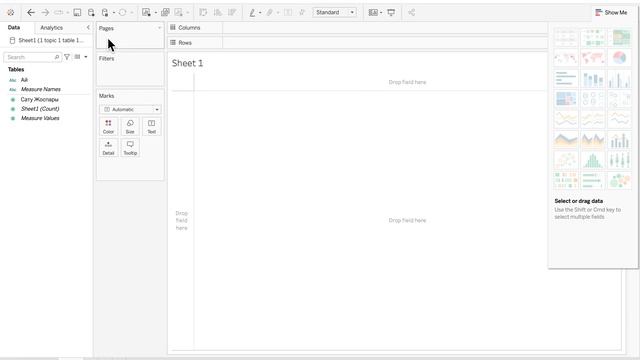Click the Sheet 1 title text
Viewport: 640px width, 360px height.
point(187,63)
